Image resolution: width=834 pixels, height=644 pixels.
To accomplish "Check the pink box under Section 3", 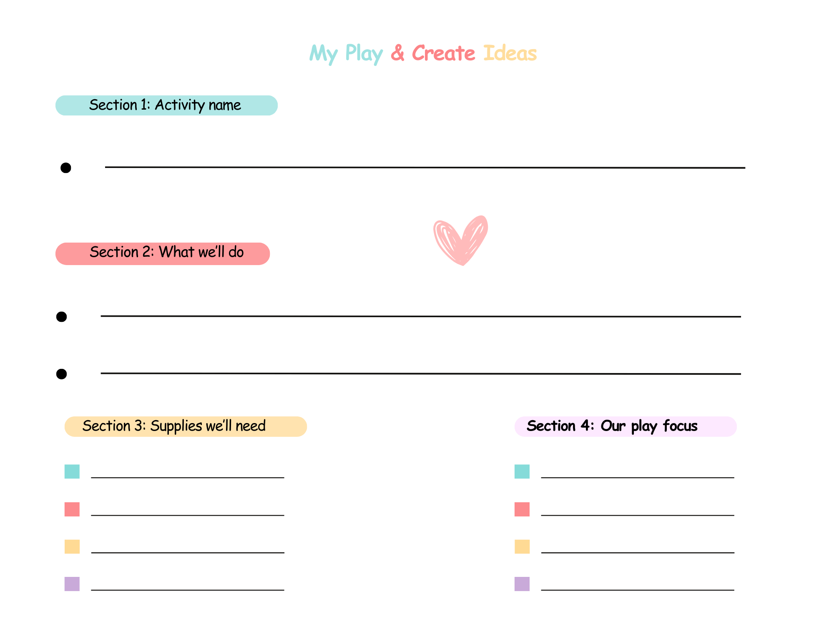I will coord(72,509).
